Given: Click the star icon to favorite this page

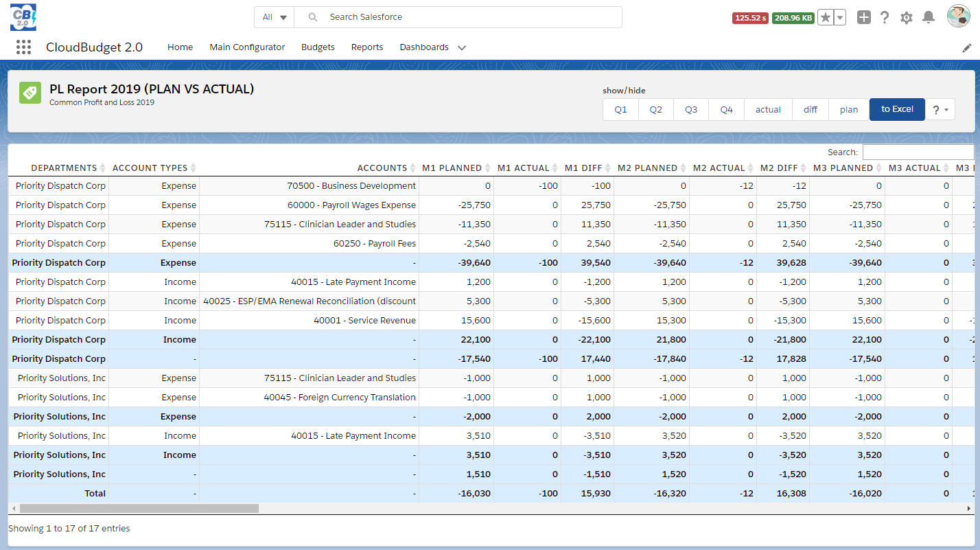Looking at the screenshot, I should pos(826,17).
